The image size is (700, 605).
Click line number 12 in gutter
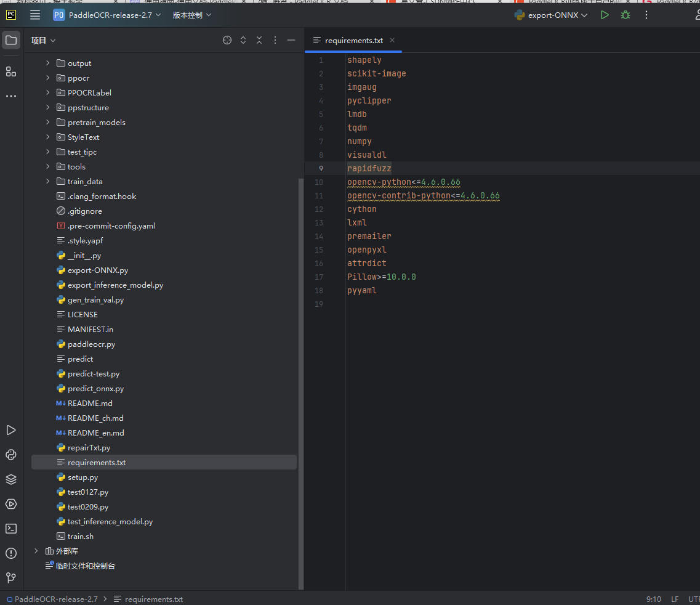point(319,209)
